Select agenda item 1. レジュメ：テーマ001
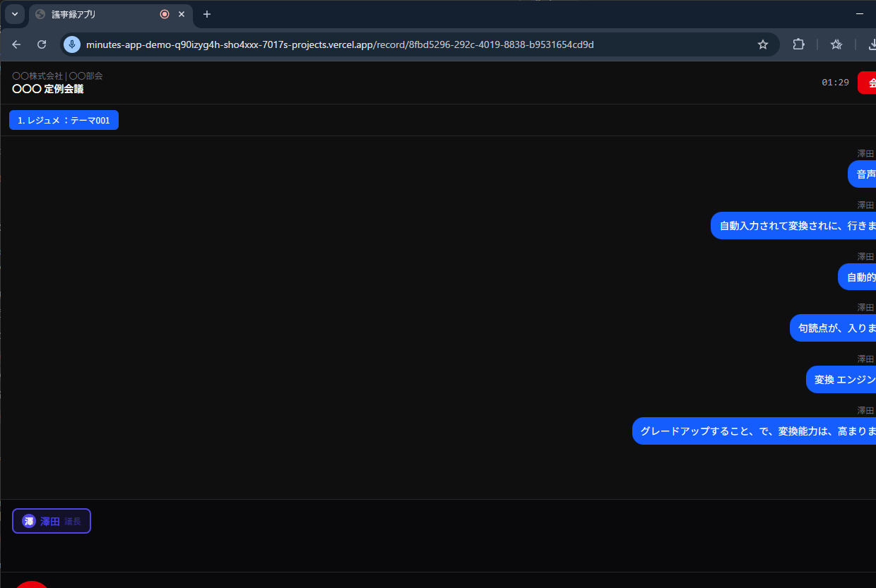The height and width of the screenshot is (588, 876). tap(64, 121)
